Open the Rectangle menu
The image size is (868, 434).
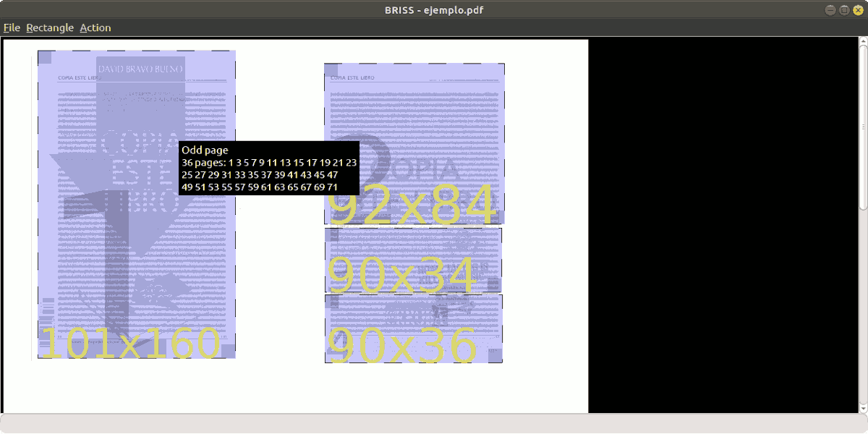point(50,27)
